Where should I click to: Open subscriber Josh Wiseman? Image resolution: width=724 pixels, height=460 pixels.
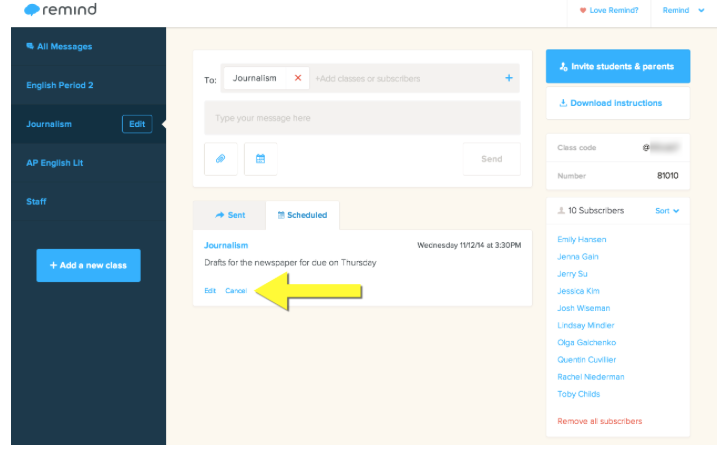584,308
